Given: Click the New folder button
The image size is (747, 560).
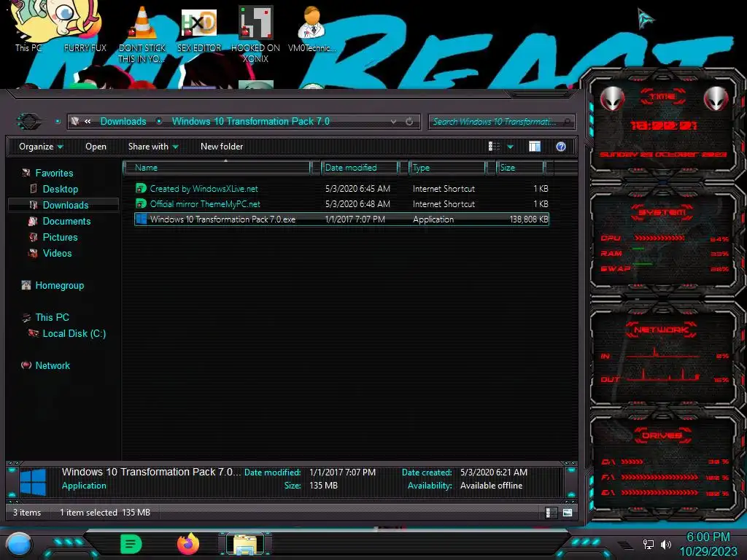Looking at the screenshot, I should tap(222, 147).
